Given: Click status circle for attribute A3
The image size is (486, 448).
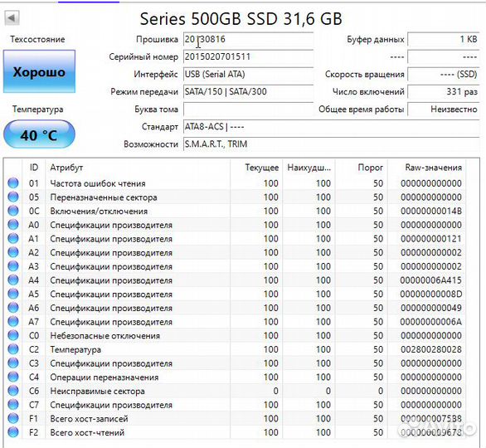Looking at the screenshot, I should coord(13,266).
